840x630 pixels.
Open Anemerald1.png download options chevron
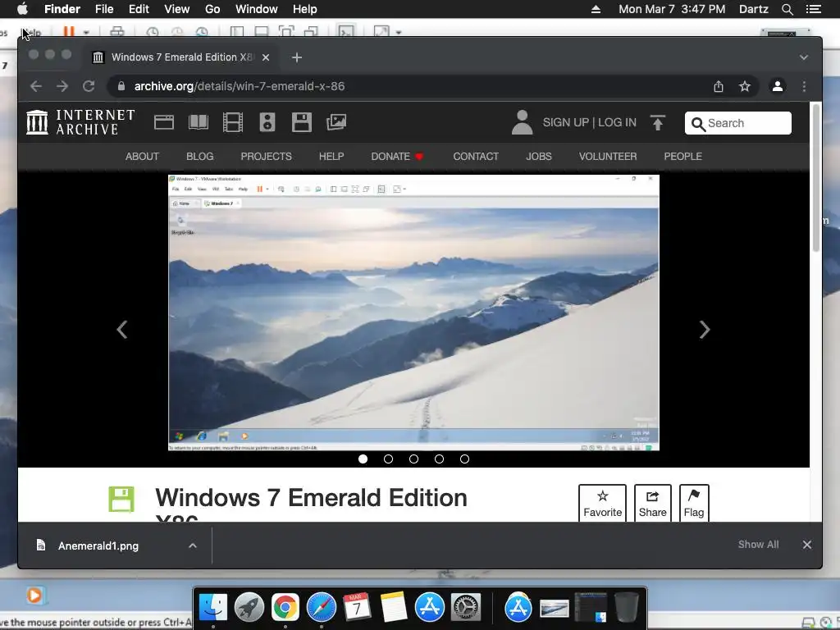192,546
